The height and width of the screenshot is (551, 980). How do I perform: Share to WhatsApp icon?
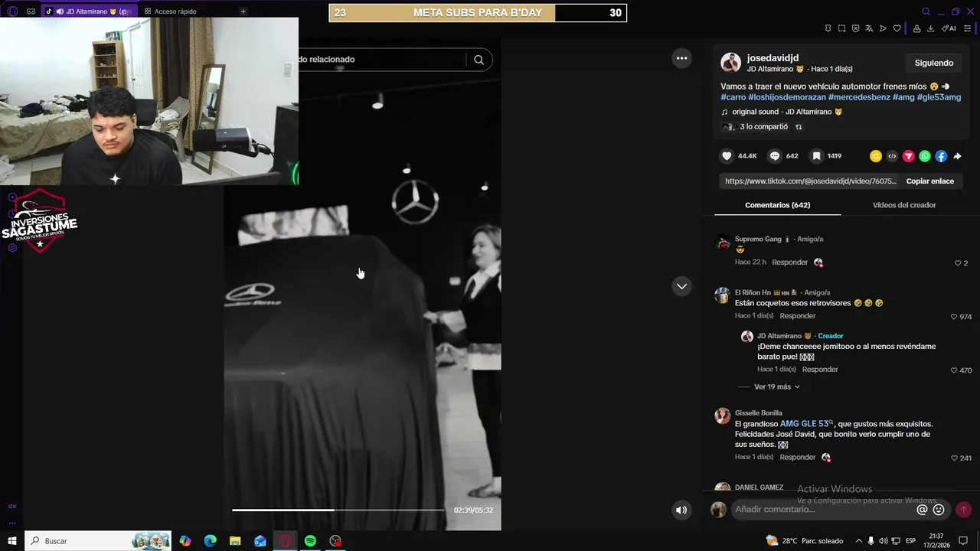[x=925, y=156]
